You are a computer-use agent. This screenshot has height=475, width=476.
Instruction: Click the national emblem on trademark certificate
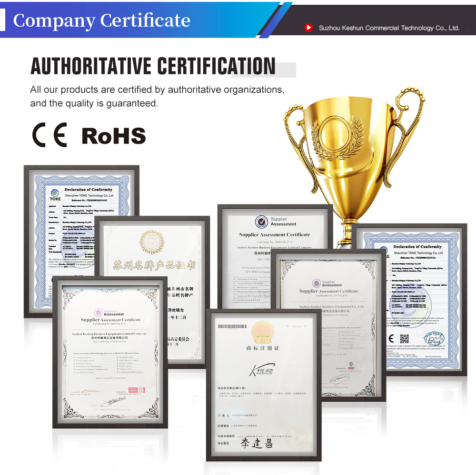tap(262, 331)
